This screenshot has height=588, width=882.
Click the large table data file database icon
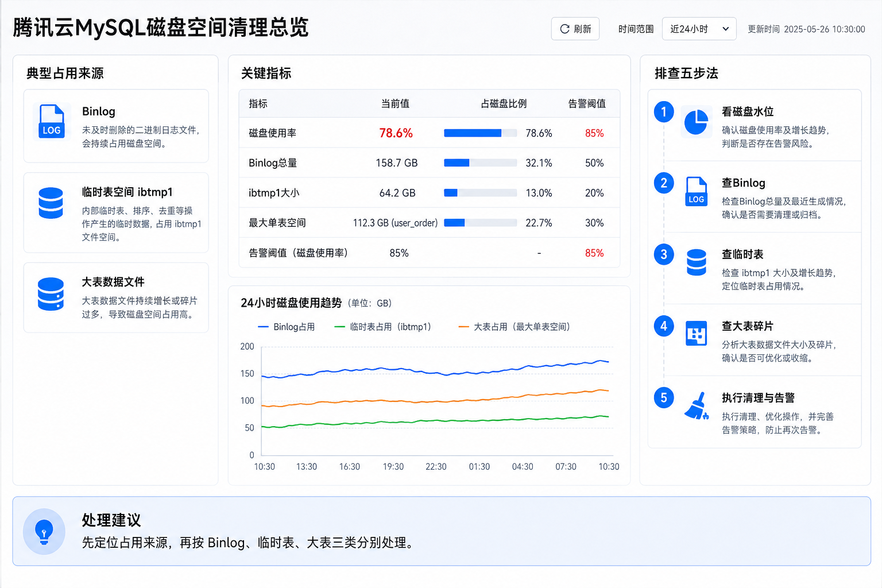[51, 293]
